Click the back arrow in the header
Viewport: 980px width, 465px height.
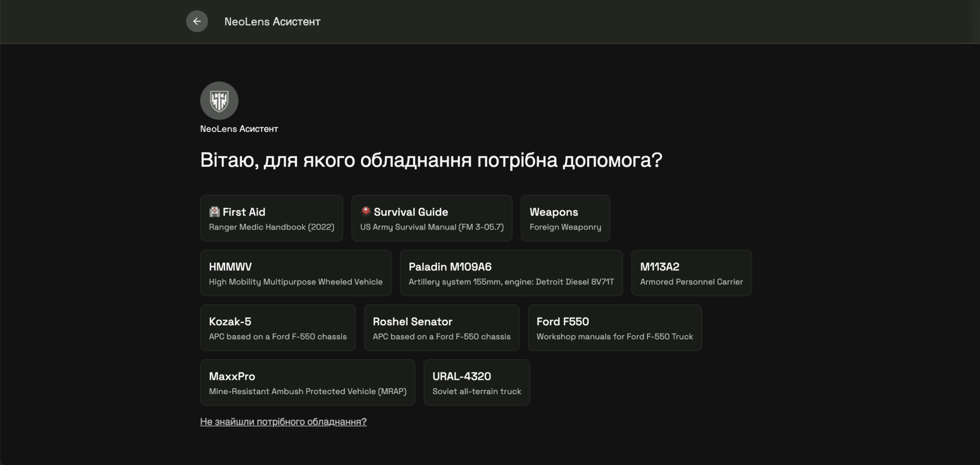click(x=197, y=21)
